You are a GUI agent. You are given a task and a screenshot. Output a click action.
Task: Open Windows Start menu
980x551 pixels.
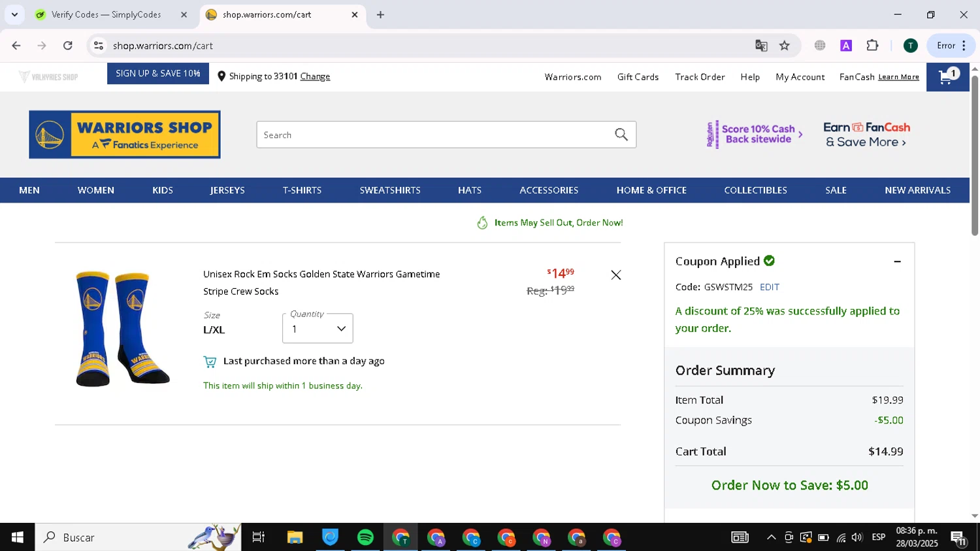(18, 537)
